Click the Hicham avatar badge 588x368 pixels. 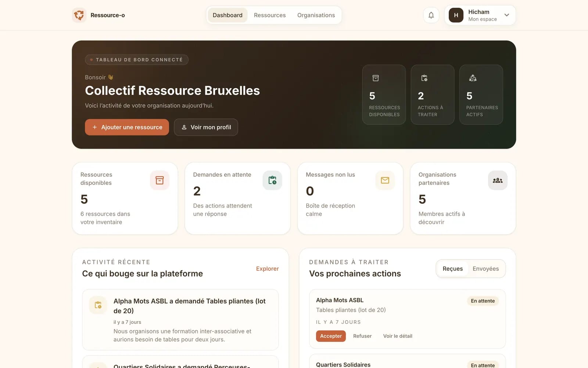[456, 15]
